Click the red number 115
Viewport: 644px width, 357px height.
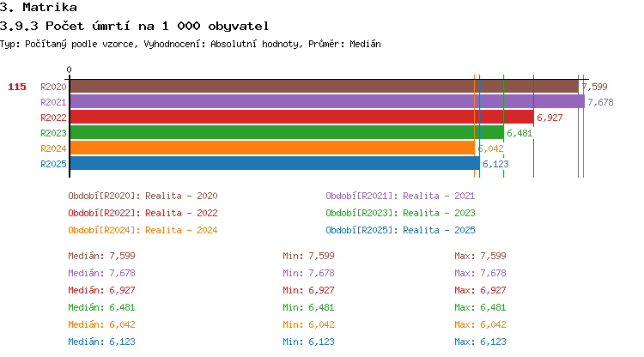[x=17, y=87]
